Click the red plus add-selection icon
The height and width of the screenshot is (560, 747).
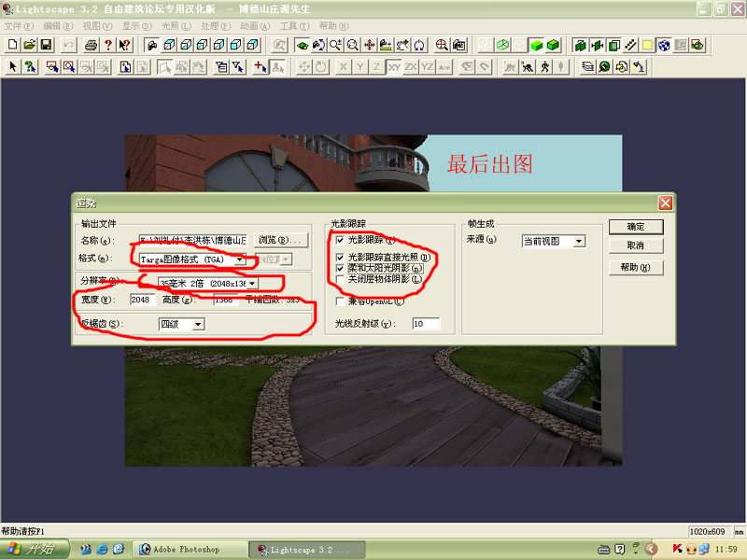(x=261, y=66)
